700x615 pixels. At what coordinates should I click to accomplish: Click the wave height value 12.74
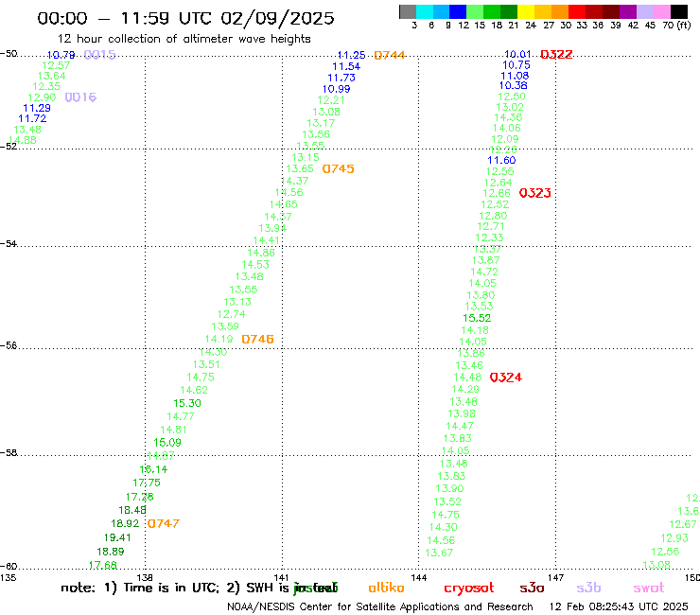pyautogui.click(x=231, y=314)
